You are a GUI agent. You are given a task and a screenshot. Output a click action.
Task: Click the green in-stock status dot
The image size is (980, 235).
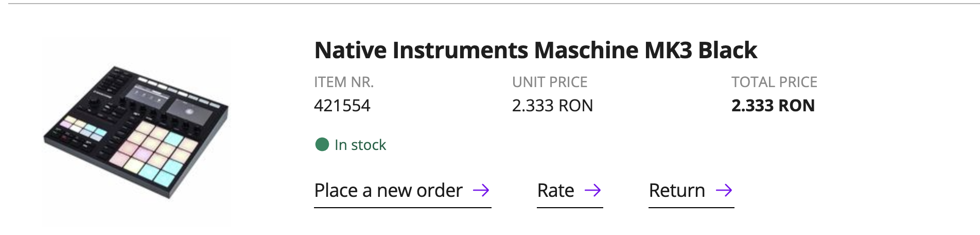pos(322,145)
